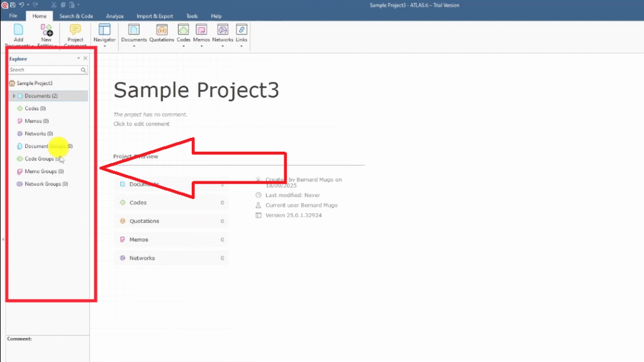Click the Undo icon in title bar
The width and height of the screenshot is (644, 362).
pyautogui.click(x=22, y=4)
